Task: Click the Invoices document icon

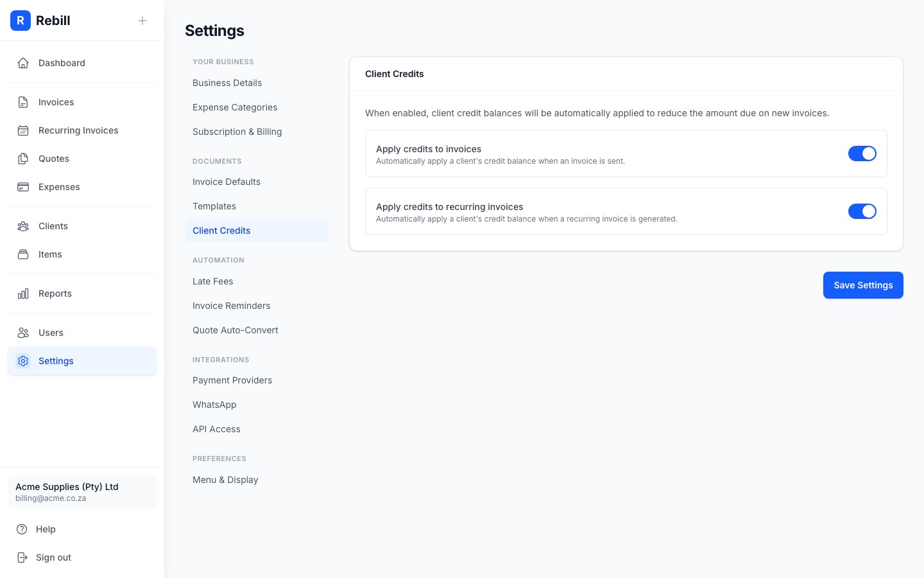Action: point(24,102)
